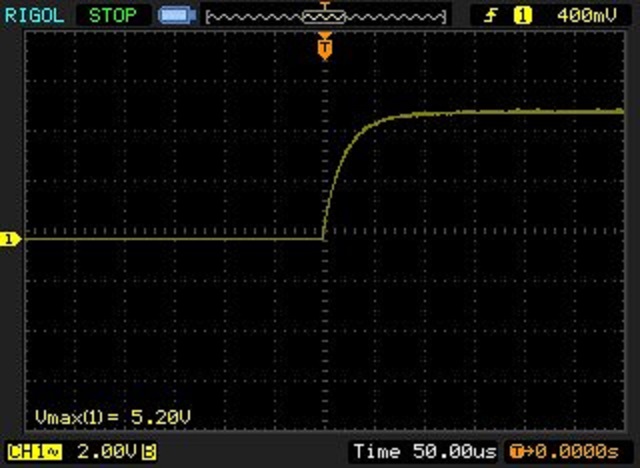Click the orange T trigger position marker
Viewport: 640px width, 468px height.
tap(325, 47)
